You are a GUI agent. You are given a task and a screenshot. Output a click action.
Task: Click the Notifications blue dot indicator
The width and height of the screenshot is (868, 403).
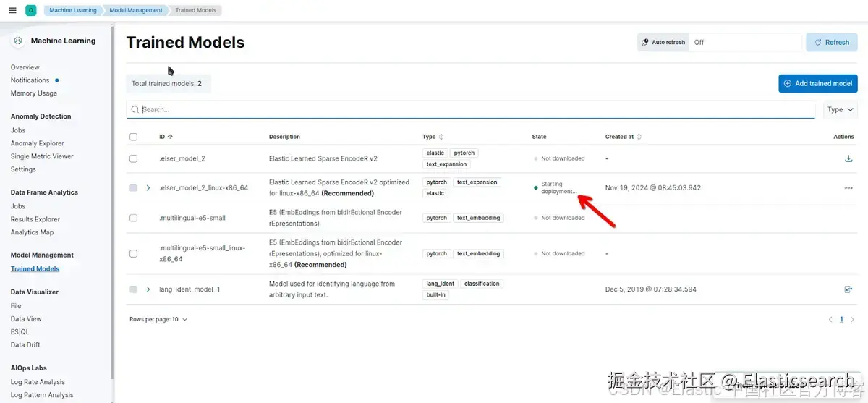[x=57, y=80]
